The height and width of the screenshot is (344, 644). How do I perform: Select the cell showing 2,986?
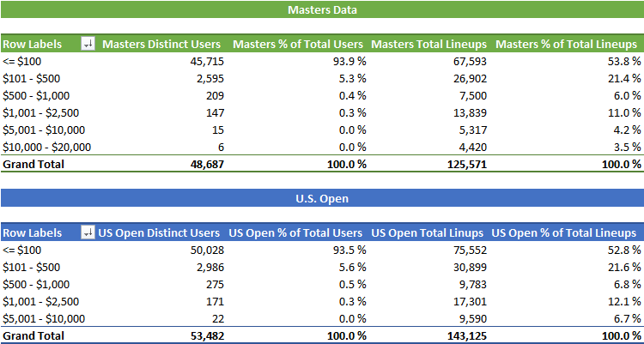coord(210,268)
